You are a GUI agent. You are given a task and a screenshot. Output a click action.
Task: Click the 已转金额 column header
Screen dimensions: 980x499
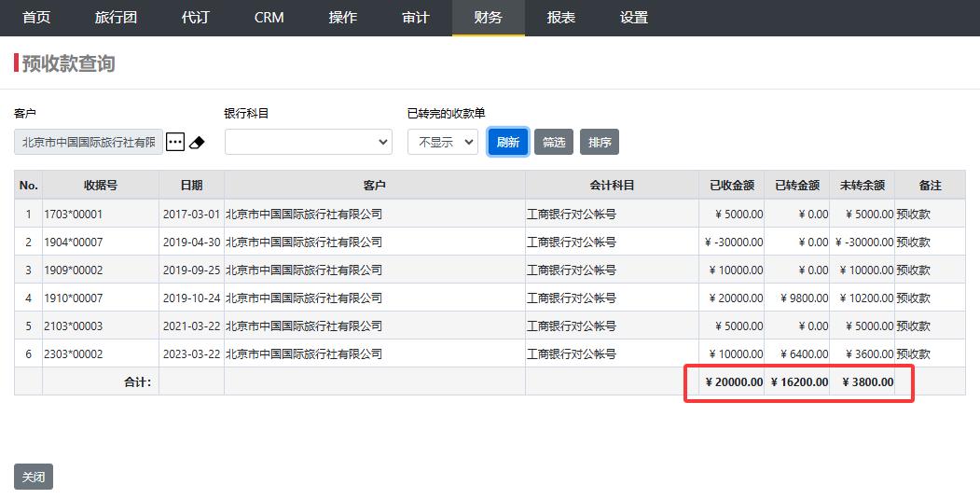[797, 185]
